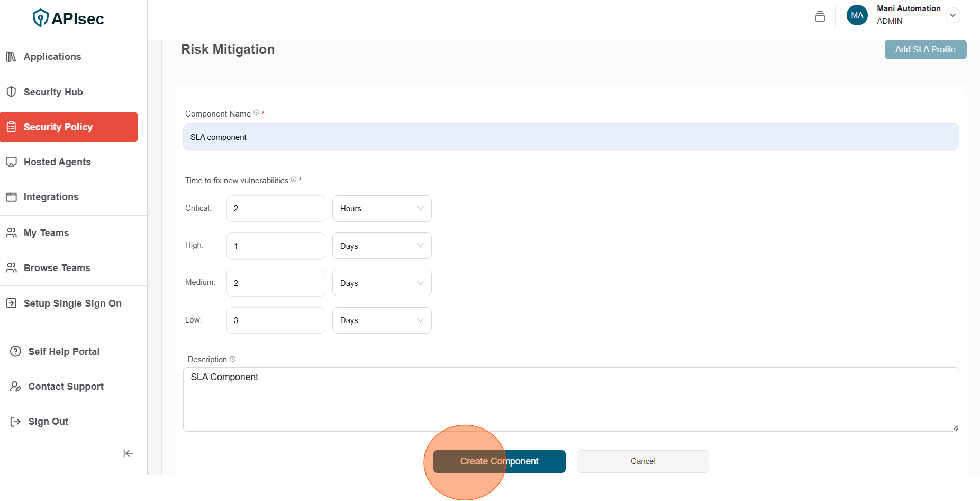Screen dimensions: 980x501
Task: Click the Cancel button
Action: (x=642, y=461)
